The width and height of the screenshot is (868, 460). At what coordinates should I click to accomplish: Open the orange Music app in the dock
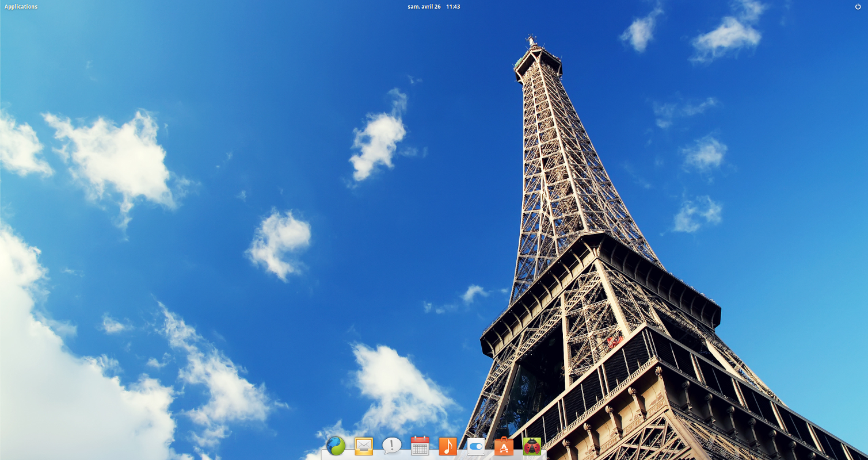448,446
